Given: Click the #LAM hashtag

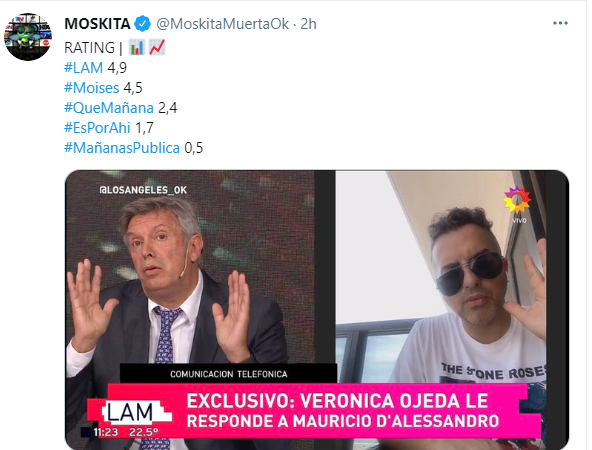Looking at the screenshot, I should [83, 68].
